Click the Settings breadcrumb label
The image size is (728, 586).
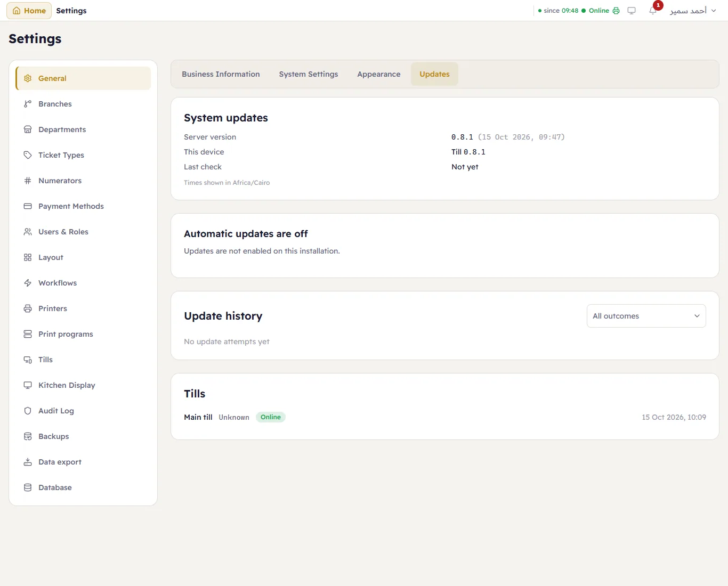tap(71, 11)
